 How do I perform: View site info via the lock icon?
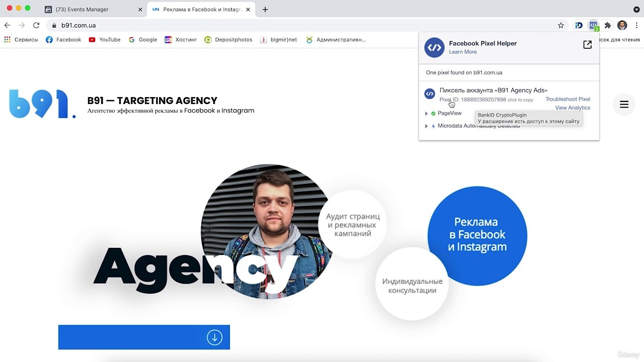54,25
